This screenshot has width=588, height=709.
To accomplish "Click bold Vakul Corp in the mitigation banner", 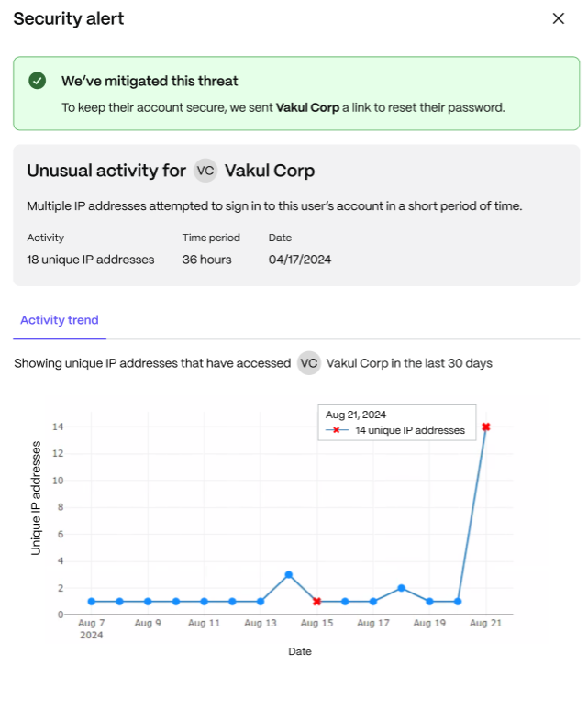I will click(x=307, y=107).
